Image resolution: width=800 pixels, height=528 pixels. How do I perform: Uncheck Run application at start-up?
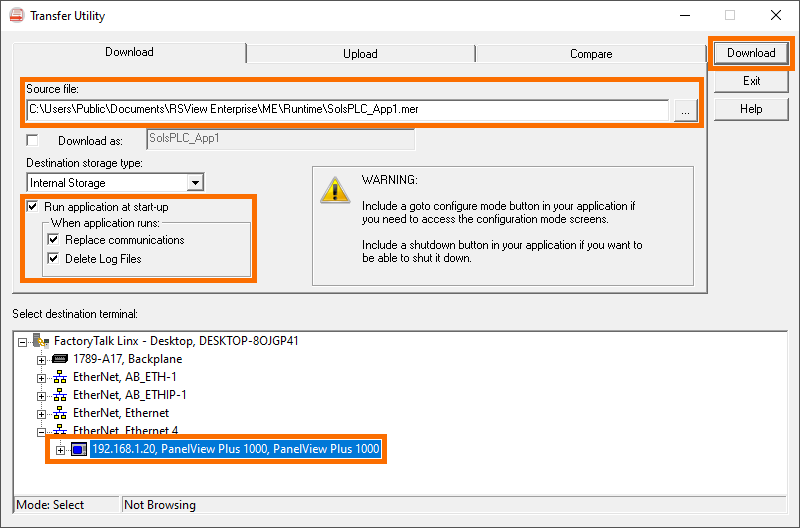(32, 207)
